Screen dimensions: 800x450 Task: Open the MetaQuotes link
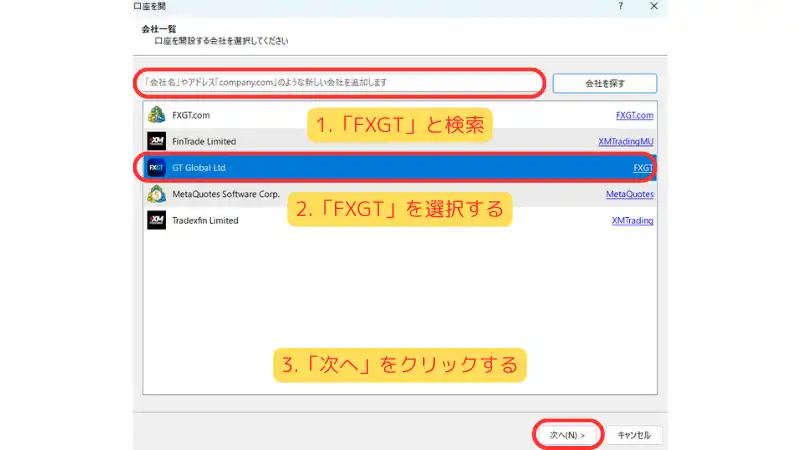tap(630, 194)
